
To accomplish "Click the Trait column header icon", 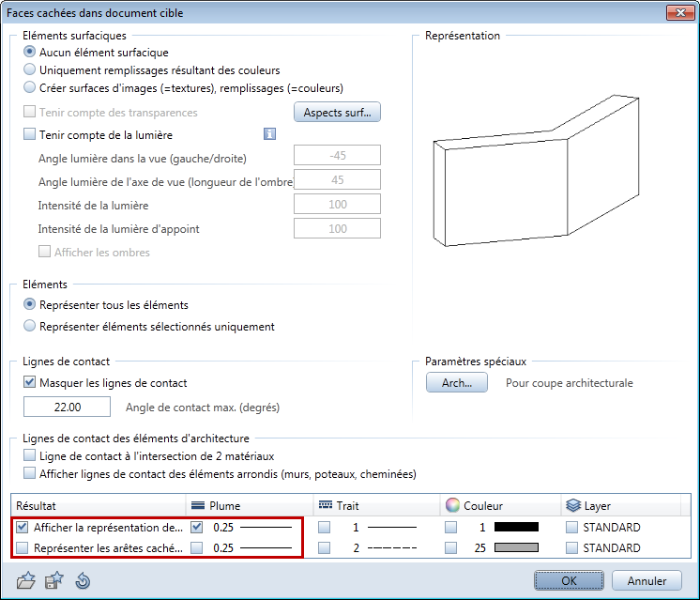I will pos(326,505).
